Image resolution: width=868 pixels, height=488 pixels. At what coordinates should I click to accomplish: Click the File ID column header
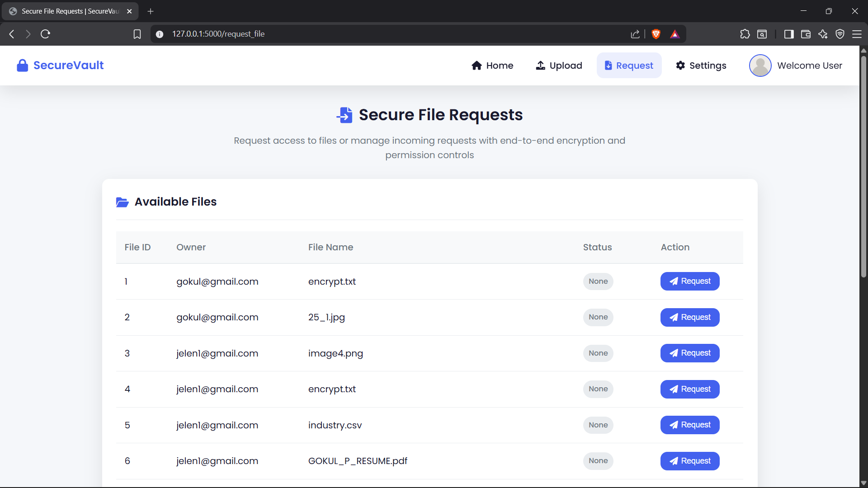137,247
